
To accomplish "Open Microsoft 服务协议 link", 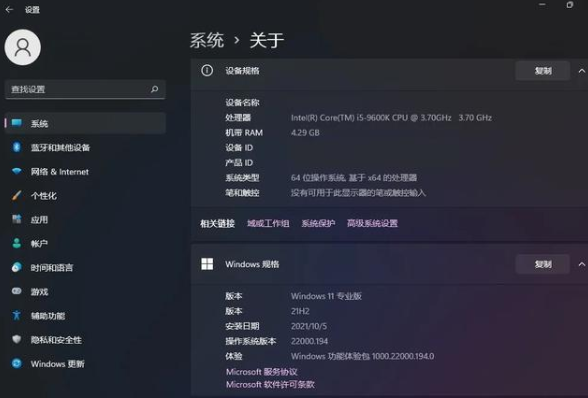I will (x=261, y=372).
